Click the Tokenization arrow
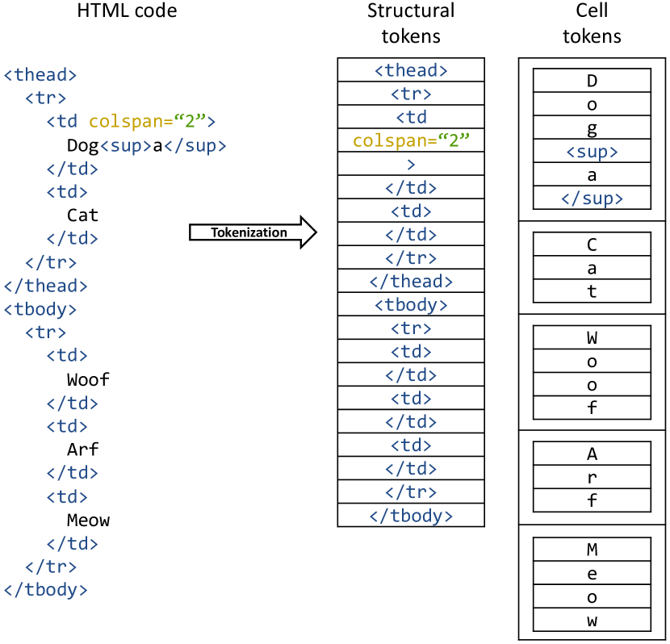Screen dimensions: 670x644 [x=253, y=232]
